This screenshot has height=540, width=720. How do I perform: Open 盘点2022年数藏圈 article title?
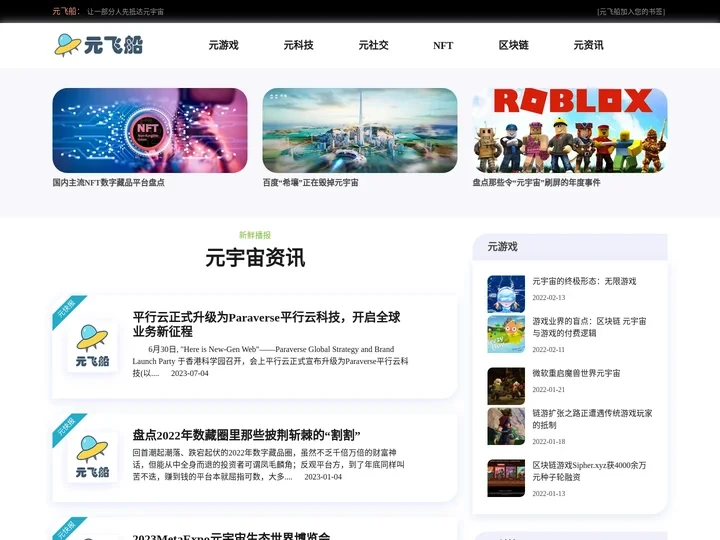click(x=247, y=435)
